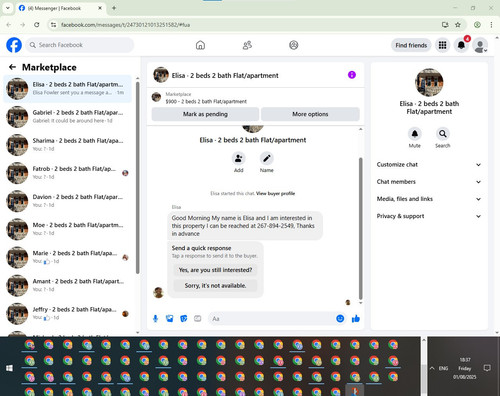Click the Mark as pending button
The image size is (500, 396).
(x=205, y=114)
